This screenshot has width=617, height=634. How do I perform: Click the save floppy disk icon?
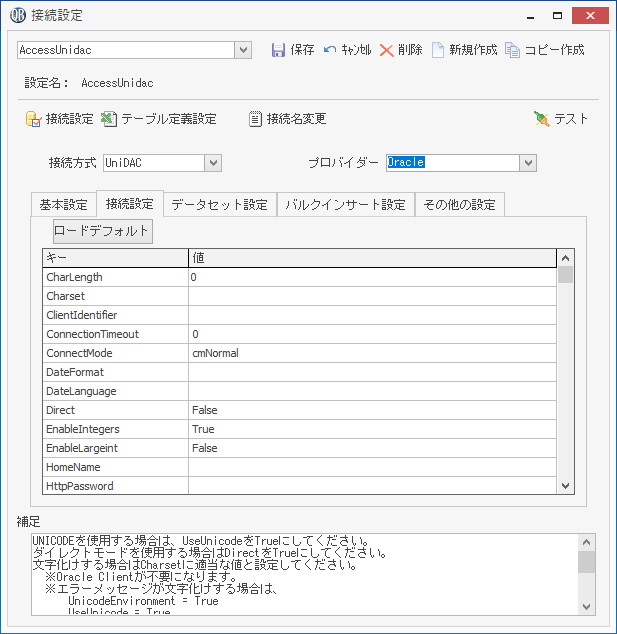tap(278, 50)
